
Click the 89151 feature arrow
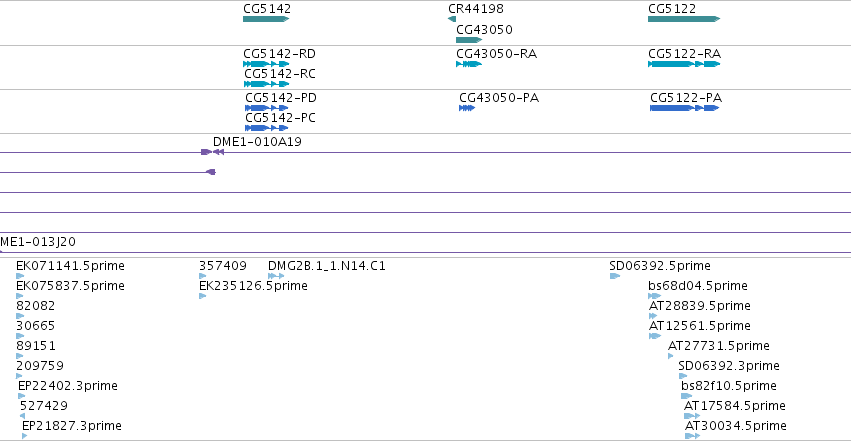(20, 356)
